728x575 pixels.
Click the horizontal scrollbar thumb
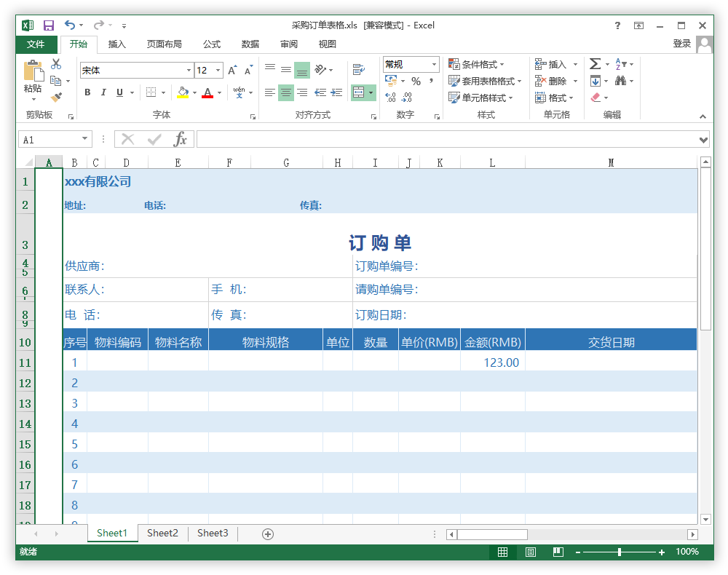492,534
